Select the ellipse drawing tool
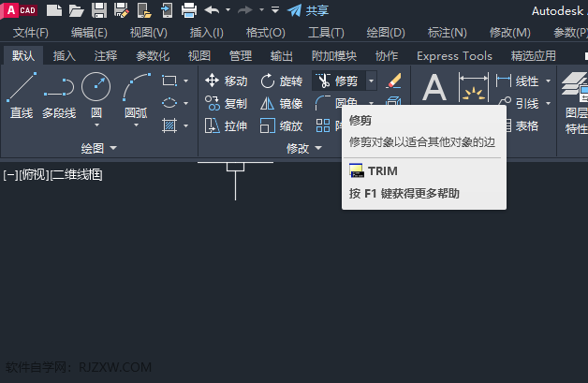The width and height of the screenshot is (588, 383). (x=169, y=103)
